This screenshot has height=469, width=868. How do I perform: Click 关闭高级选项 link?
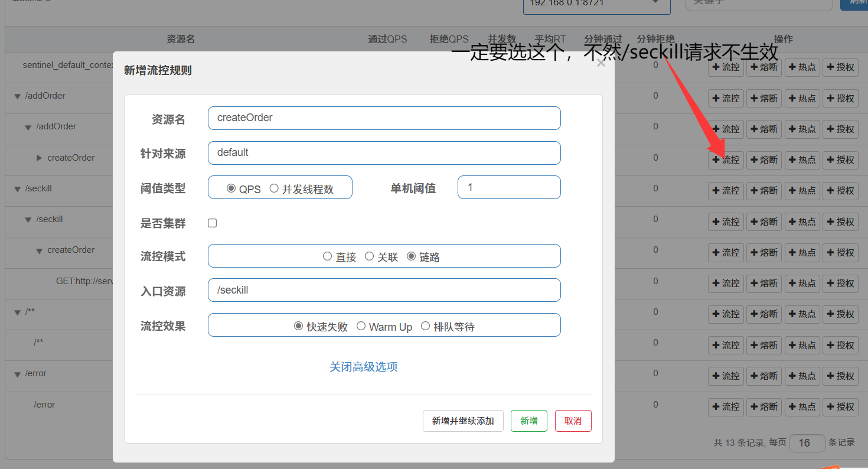point(363,367)
